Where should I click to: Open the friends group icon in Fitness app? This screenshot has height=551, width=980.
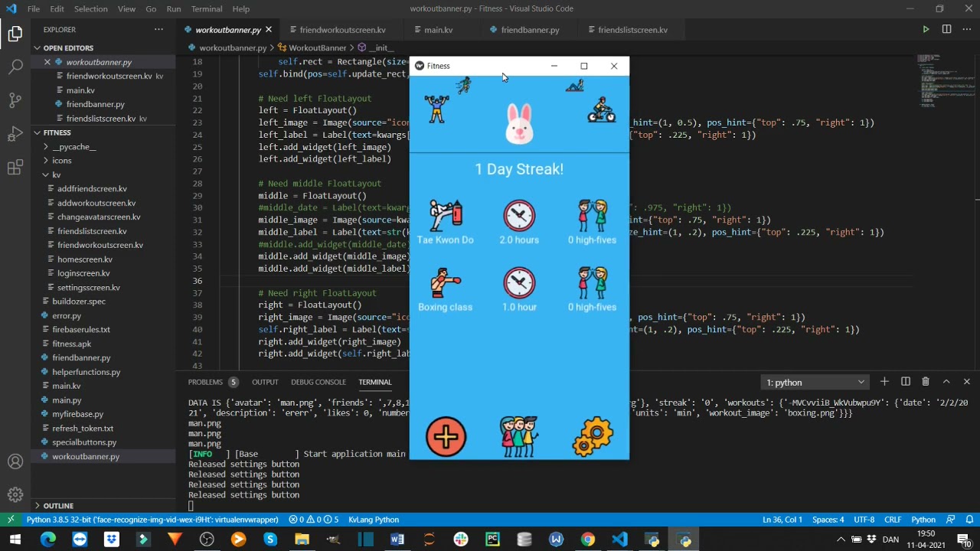click(519, 437)
